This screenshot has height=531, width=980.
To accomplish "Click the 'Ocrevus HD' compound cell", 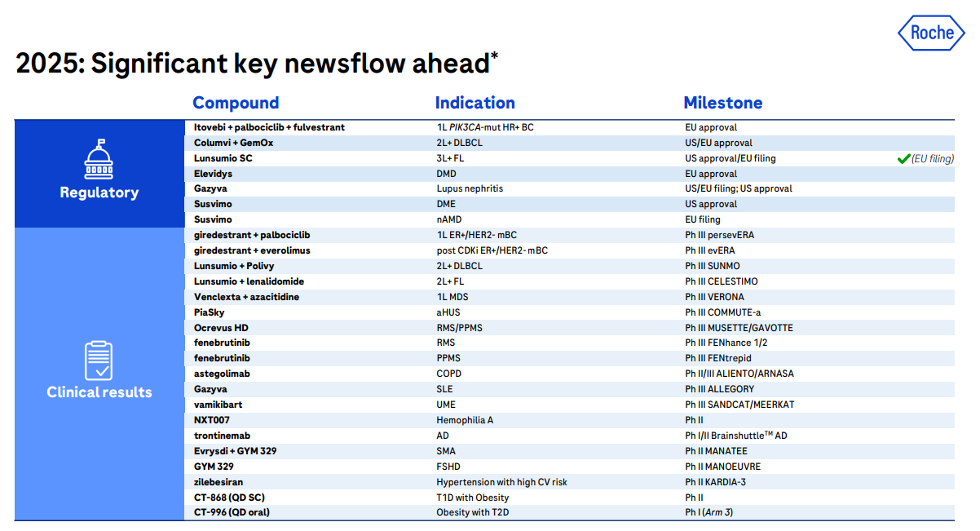I will (x=220, y=328).
